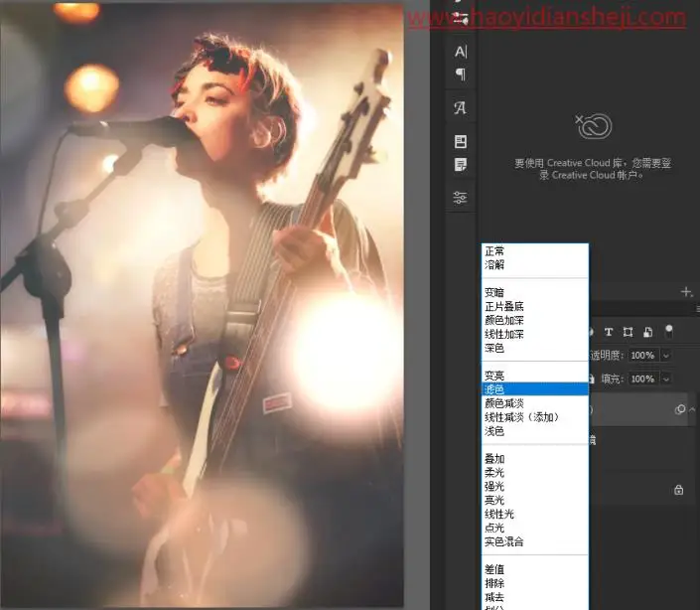
Task: Click the brush settings icon in dock
Action: point(461,18)
